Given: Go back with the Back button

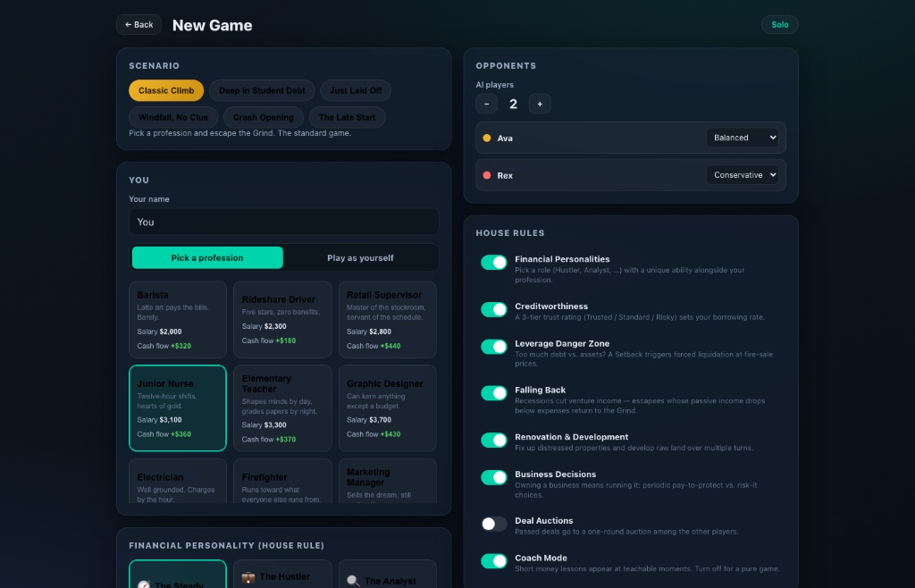Looking at the screenshot, I should point(139,24).
